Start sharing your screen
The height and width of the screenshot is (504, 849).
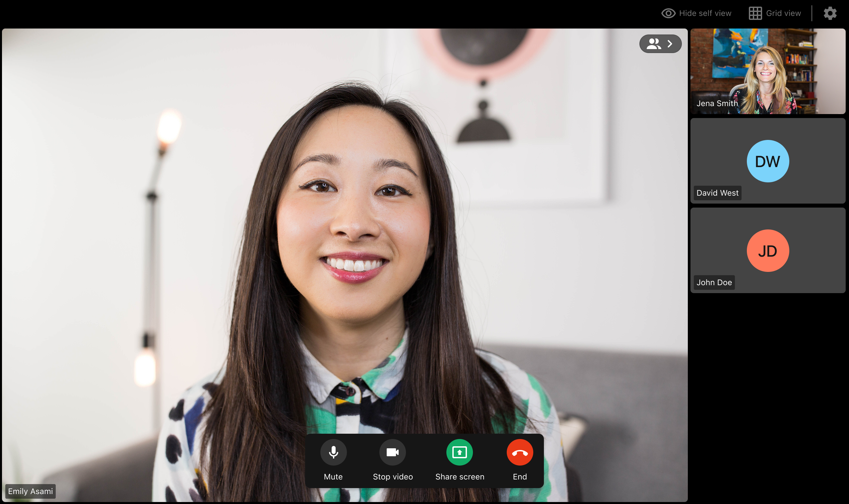[x=459, y=452]
